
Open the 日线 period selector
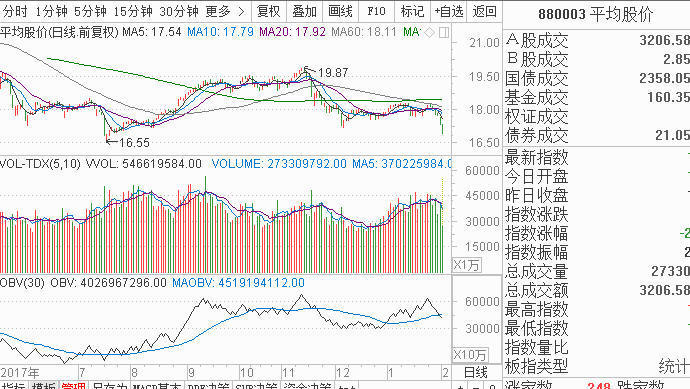coord(476,373)
